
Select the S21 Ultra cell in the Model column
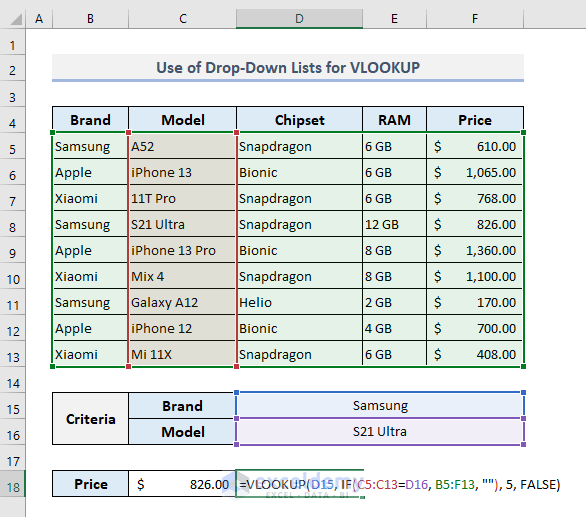point(182,224)
